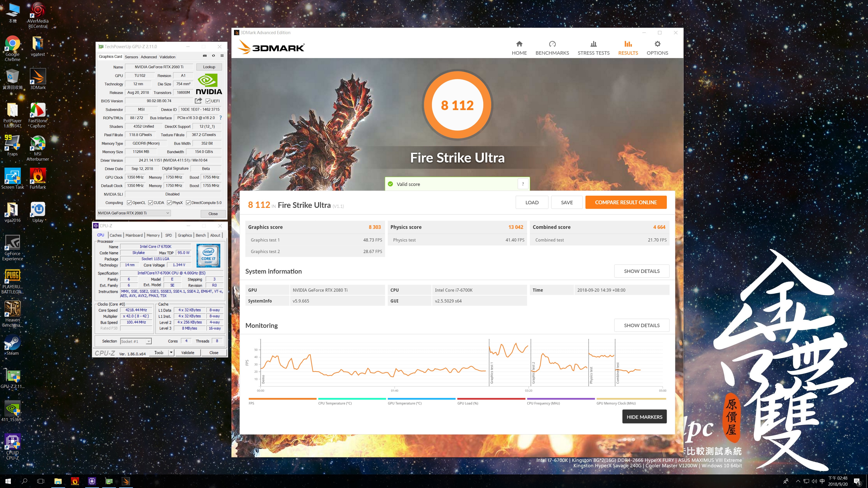Viewport: 868px width, 488px height.
Task: Go to STRESS TESTS in 3DMark
Action: [593, 48]
